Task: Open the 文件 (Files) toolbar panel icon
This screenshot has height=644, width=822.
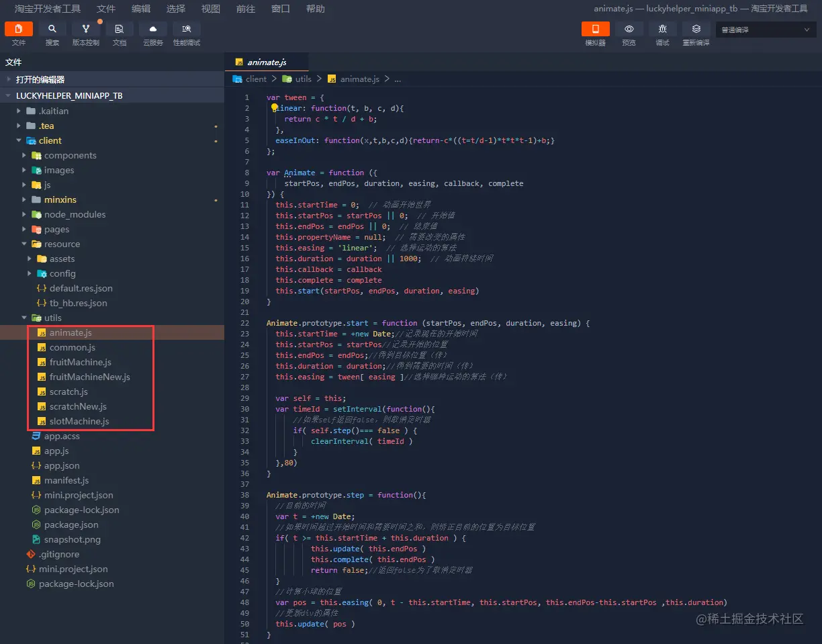Action: (19, 29)
